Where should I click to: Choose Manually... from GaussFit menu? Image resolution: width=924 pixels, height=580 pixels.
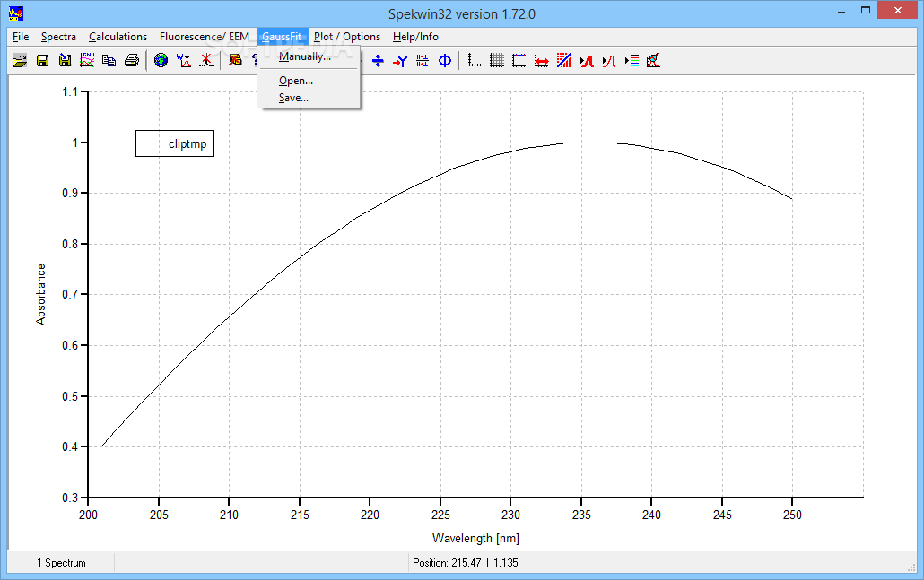pyautogui.click(x=309, y=56)
